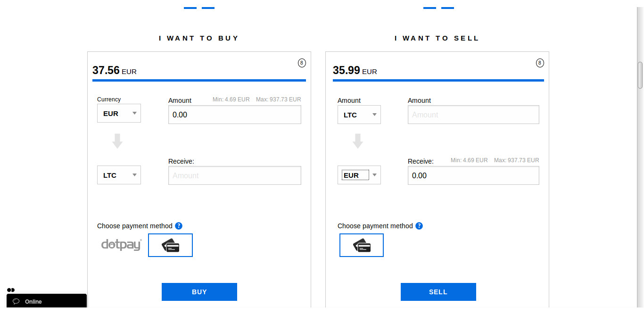Screen dimensions: 644x315
Task: Focus the Buy Receive amount field
Action: click(235, 175)
